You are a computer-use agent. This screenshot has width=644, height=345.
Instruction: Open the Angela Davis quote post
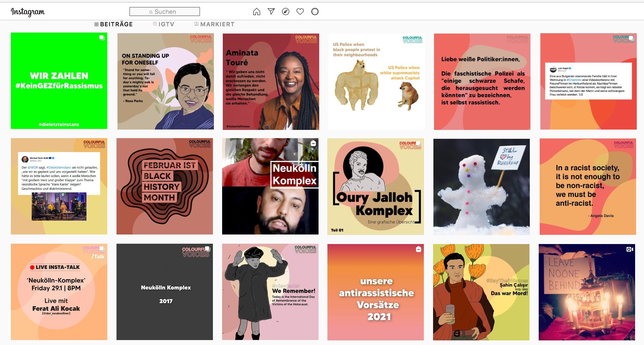point(588,186)
